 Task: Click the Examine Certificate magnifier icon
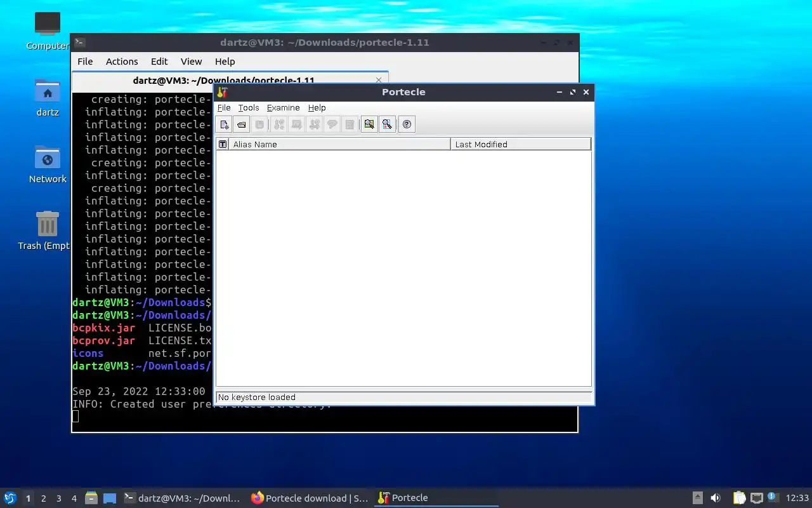click(x=369, y=124)
